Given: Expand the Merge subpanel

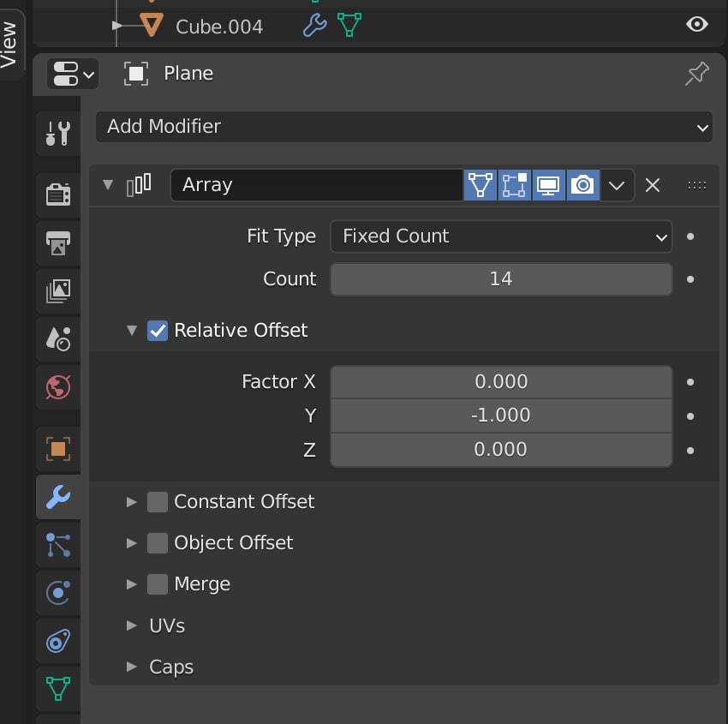Looking at the screenshot, I should (132, 584).
